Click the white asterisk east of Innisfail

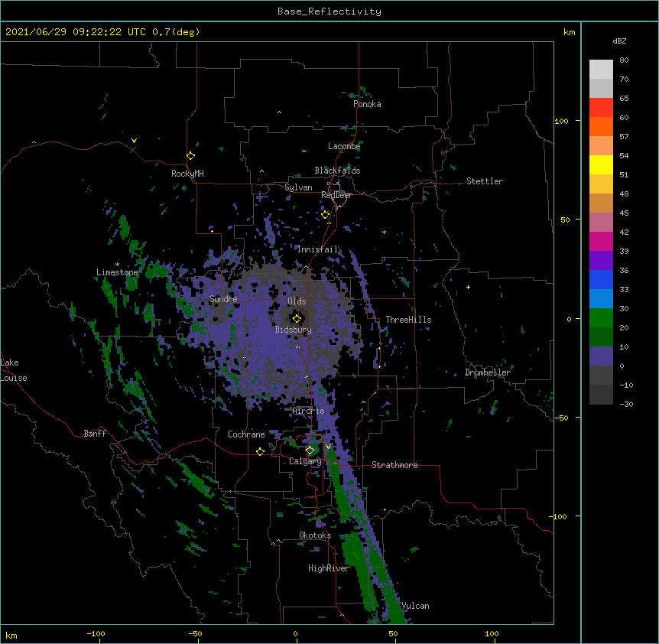pyautogui.click(x=384, y=232)
